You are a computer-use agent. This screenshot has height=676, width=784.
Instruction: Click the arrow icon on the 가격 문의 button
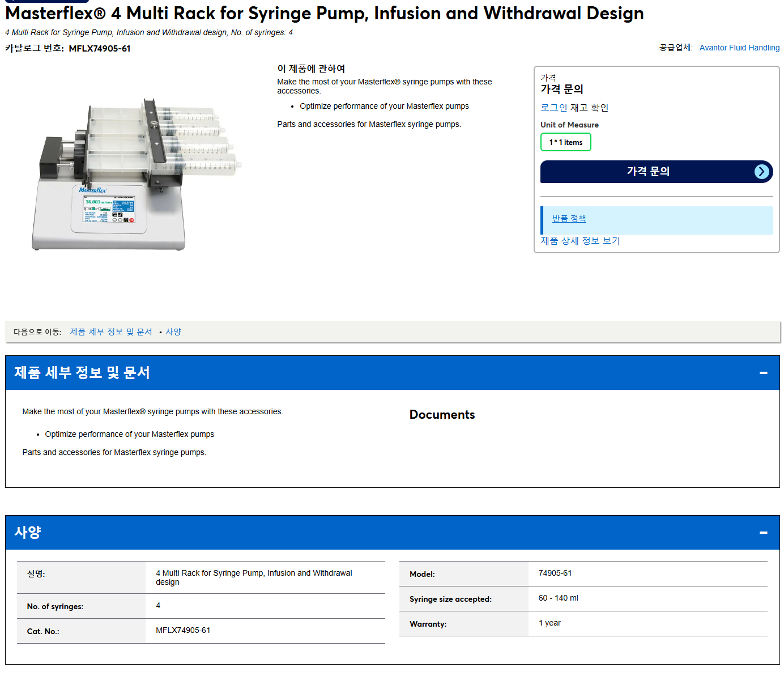[762, 172]
